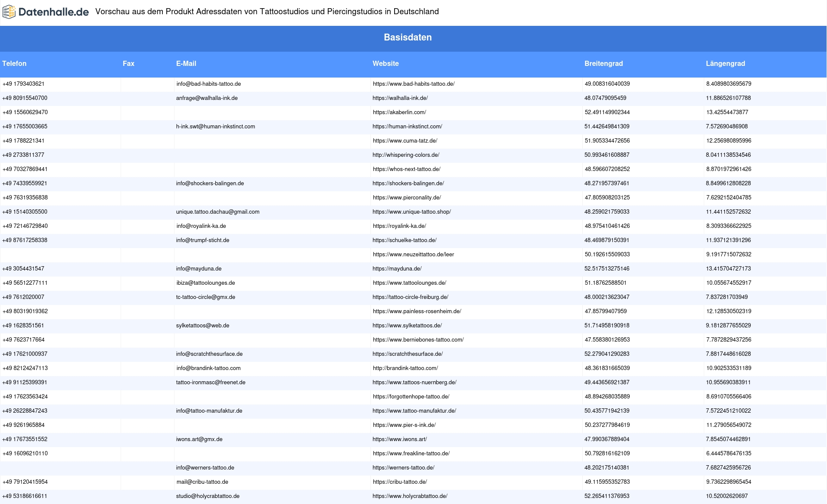Select email tc-tattoo-circle@gmx.de

tap(205, 297)
